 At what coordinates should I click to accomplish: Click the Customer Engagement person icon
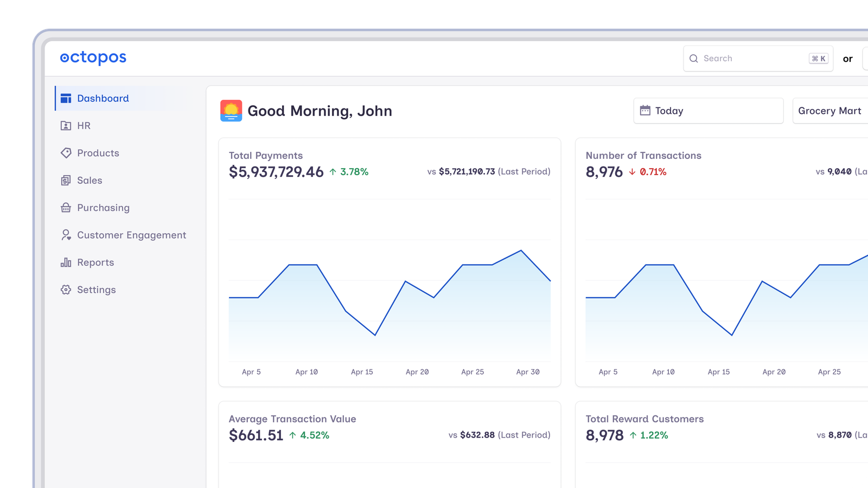coord(66,235)
